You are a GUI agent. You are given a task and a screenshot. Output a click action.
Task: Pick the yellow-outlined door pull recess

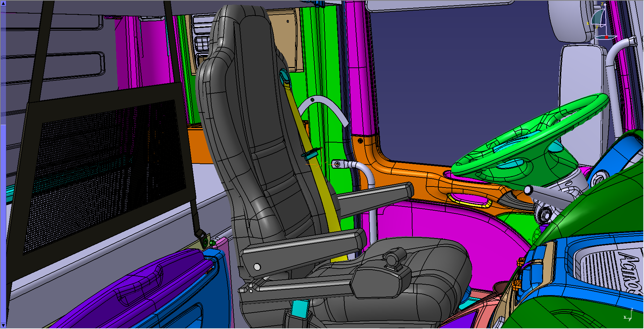(x=469, y=200)
